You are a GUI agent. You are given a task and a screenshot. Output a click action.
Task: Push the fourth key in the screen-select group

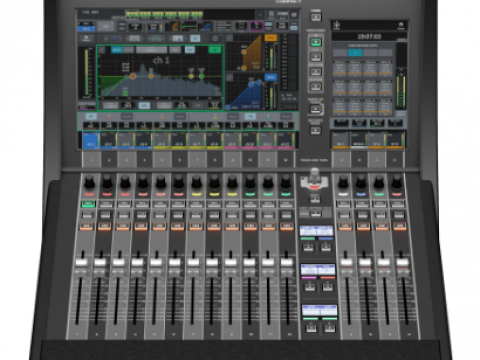coord(316,86)
